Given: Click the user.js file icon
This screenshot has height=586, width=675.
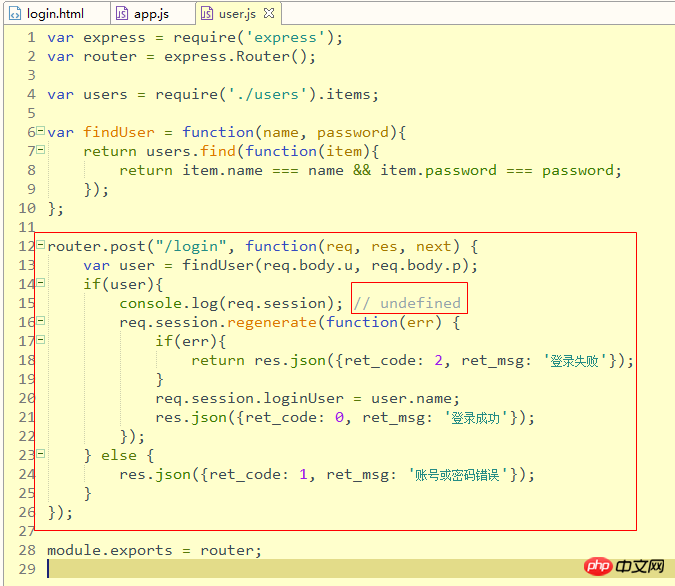Looking at the screenshot, I should pyautogui.click(x=207, y=14).
